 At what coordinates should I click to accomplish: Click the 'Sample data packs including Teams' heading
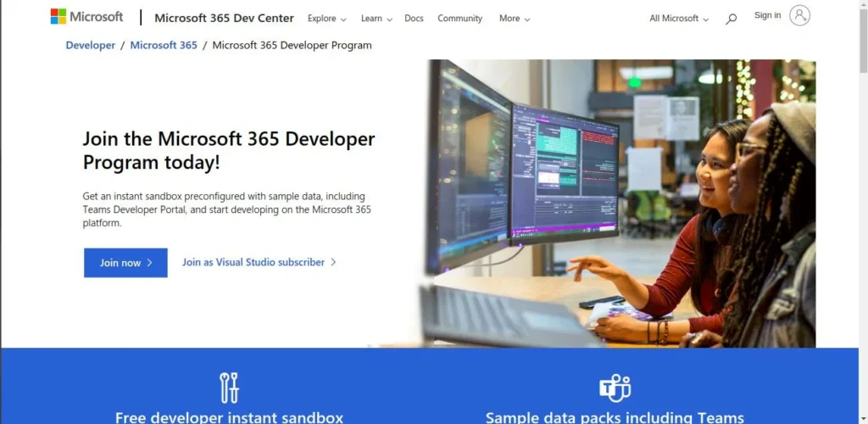coord(615,417)
